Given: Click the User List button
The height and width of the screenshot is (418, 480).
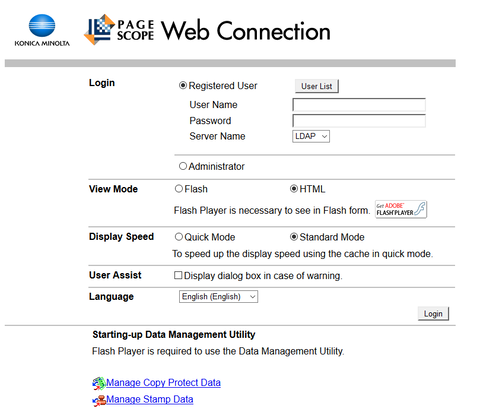Looking at the screenshot, I should (317, 86).
